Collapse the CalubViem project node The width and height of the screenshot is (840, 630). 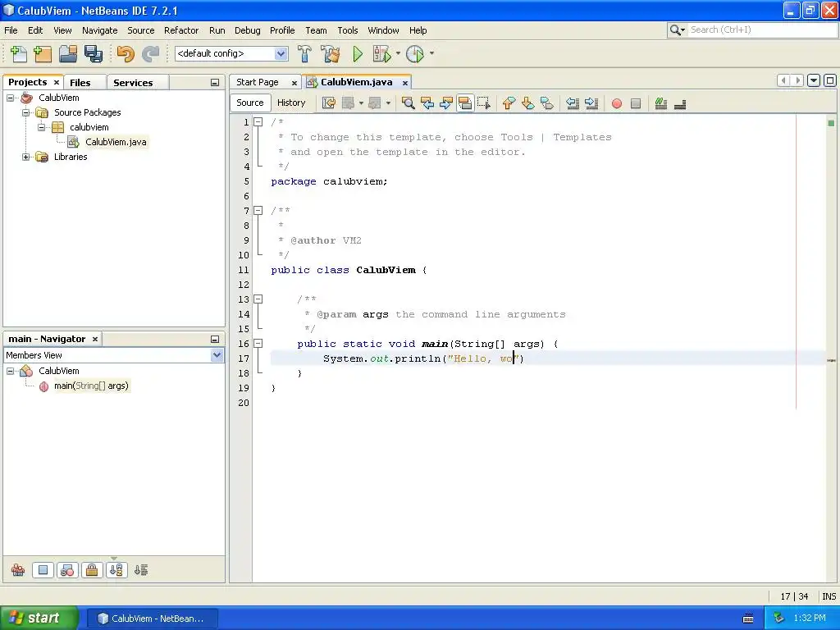point(10,98)
